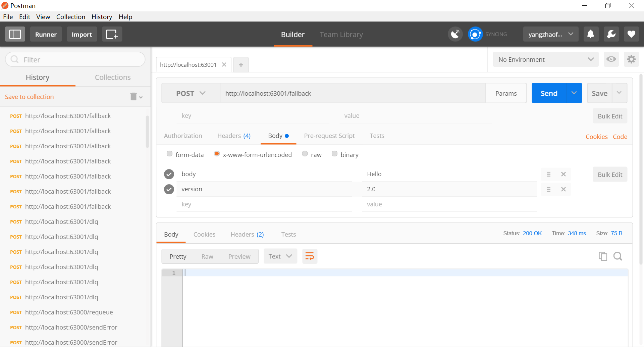Image resolution: width=644 pixels, height=347 pixels.
Task: Expand Save button dropdown arrow
Action: 619,93
